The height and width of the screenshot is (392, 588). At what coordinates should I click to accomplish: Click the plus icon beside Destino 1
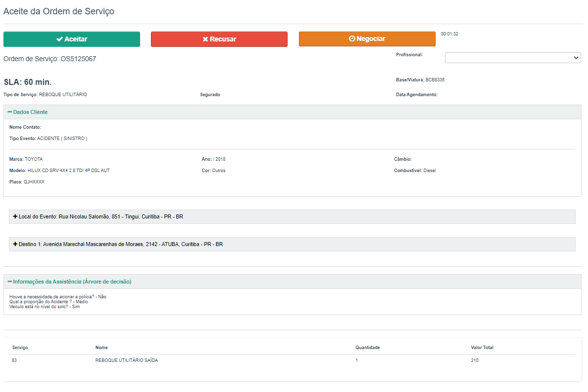[x=15, y=245]
